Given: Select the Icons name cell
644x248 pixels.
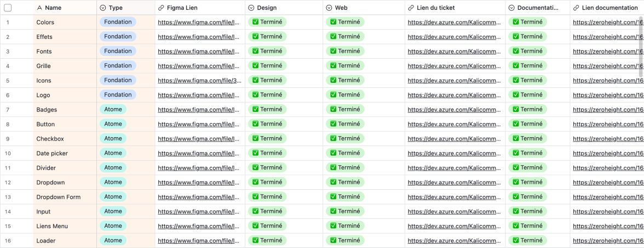Looking at the screenshot, I should pos(65,81).
